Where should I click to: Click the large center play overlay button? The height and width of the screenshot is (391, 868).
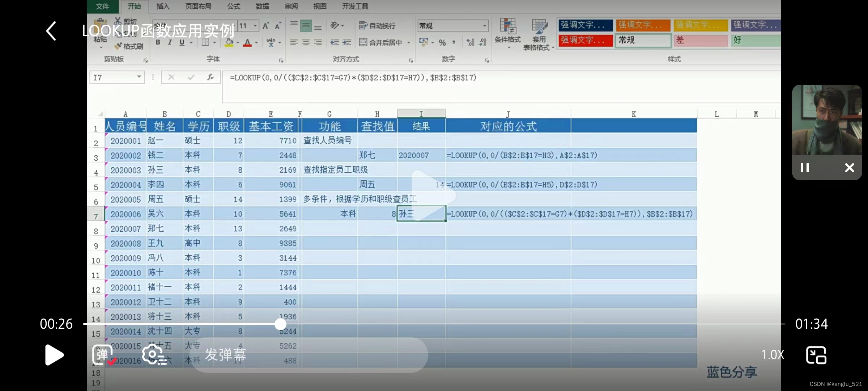[434, 195]
